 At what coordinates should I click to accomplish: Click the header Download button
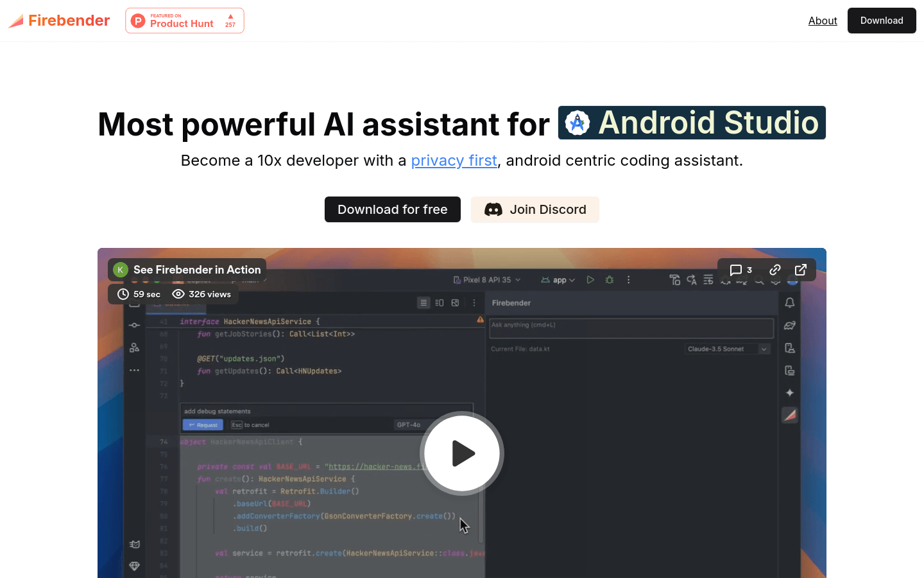[x=882, y=21]
